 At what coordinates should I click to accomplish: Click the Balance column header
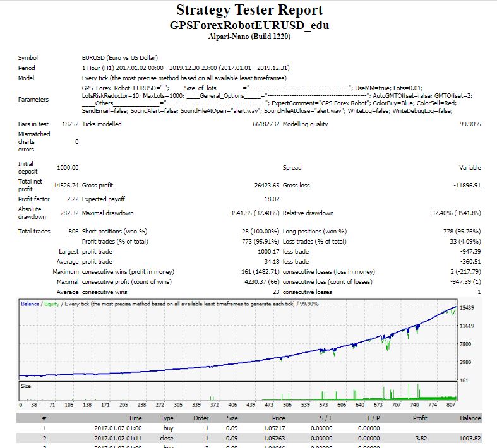click(x=470, y=418)
